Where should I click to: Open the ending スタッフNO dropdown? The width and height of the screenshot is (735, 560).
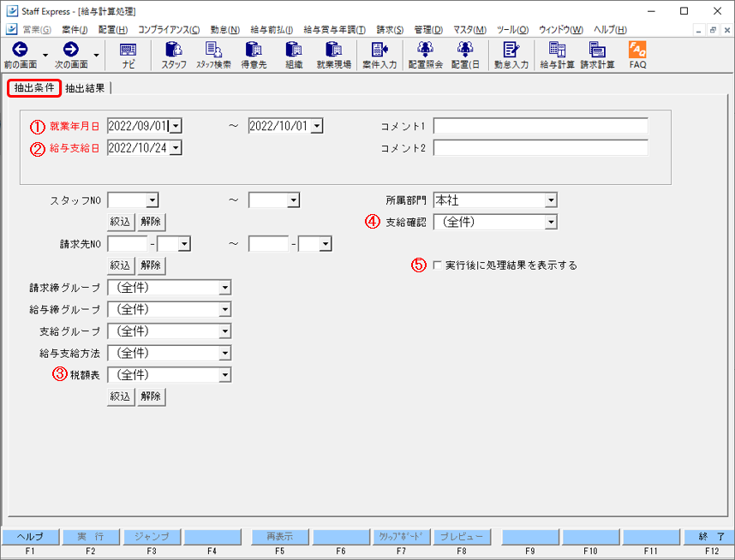tap(294, 200)
